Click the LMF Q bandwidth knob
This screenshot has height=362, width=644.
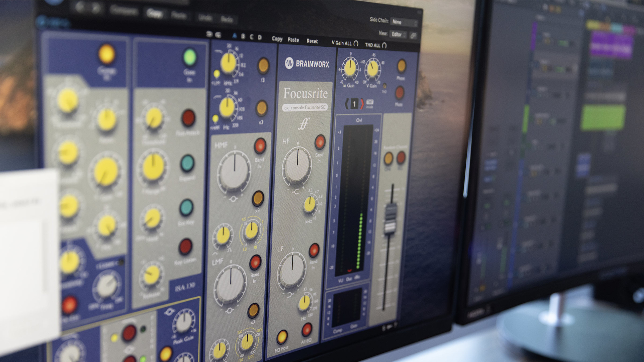(x=219, y=350)
